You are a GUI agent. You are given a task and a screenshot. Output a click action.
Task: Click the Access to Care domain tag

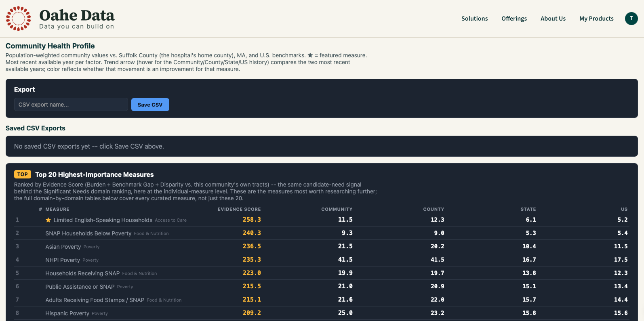point(171,220)
